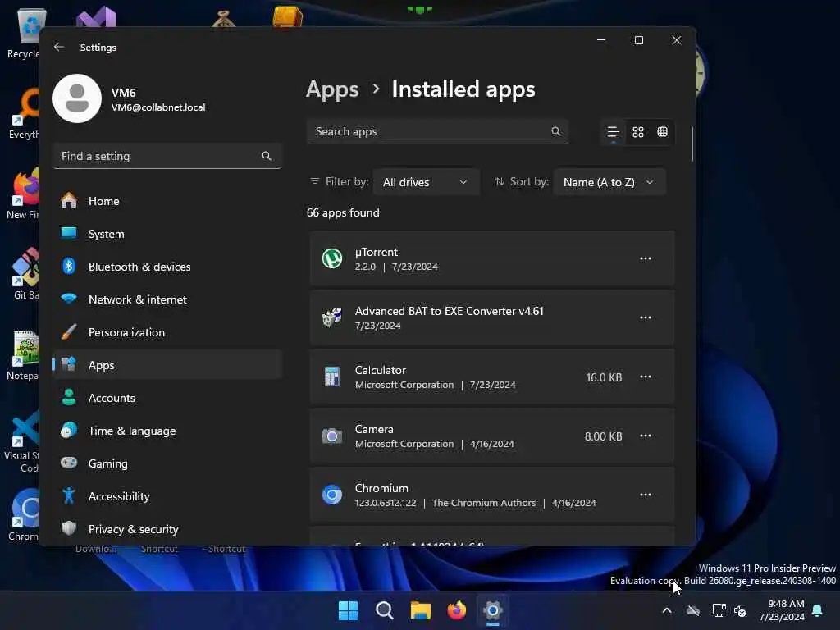Open File Explorer from the taskbar

click(421, 610)
